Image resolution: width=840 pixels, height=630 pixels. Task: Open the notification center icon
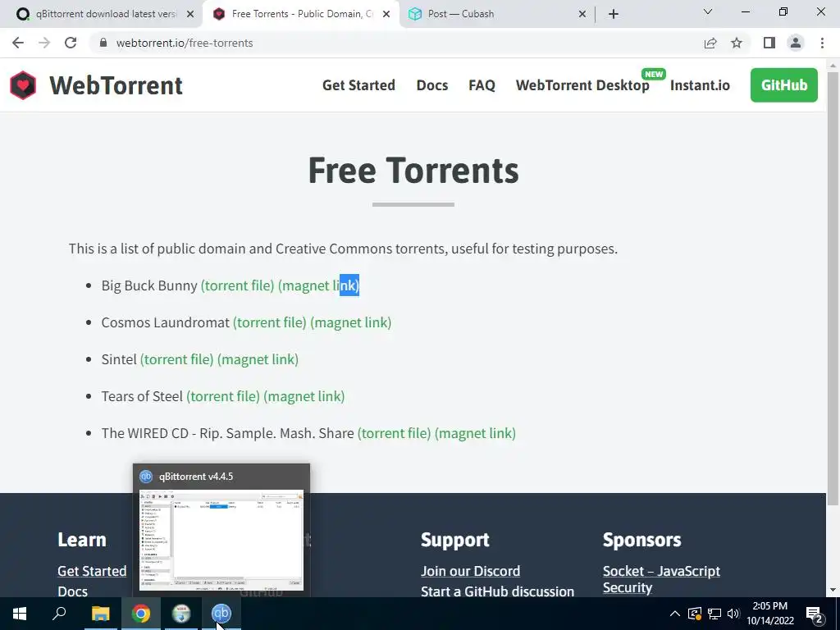click(x=815, y=614)
